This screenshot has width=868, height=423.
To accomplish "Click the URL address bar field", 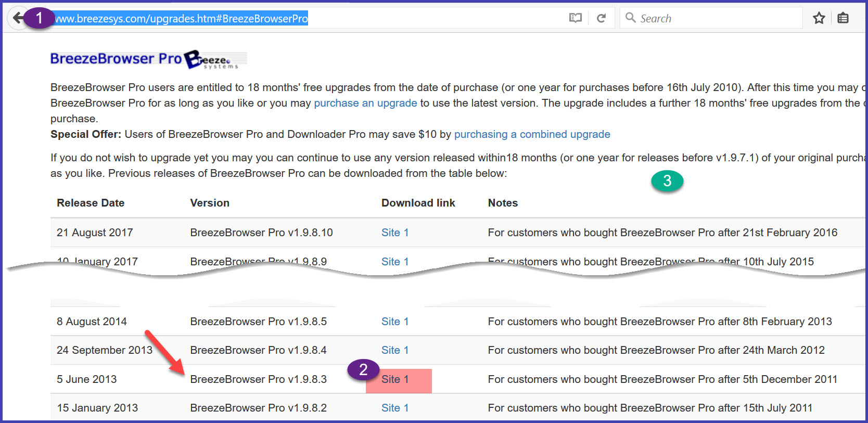I will click(x=307, y=18).
